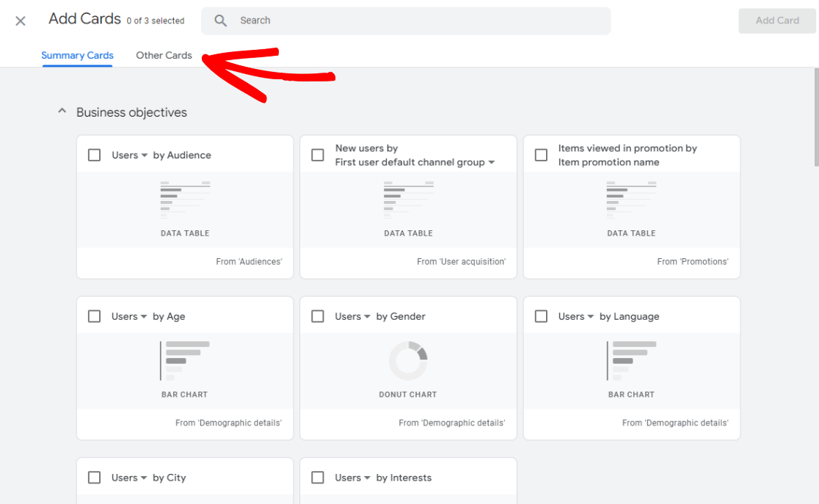This screenshot has width=819, height=504.
Task: Collapse the Business objectives section
Action: [x=62, y=110]
